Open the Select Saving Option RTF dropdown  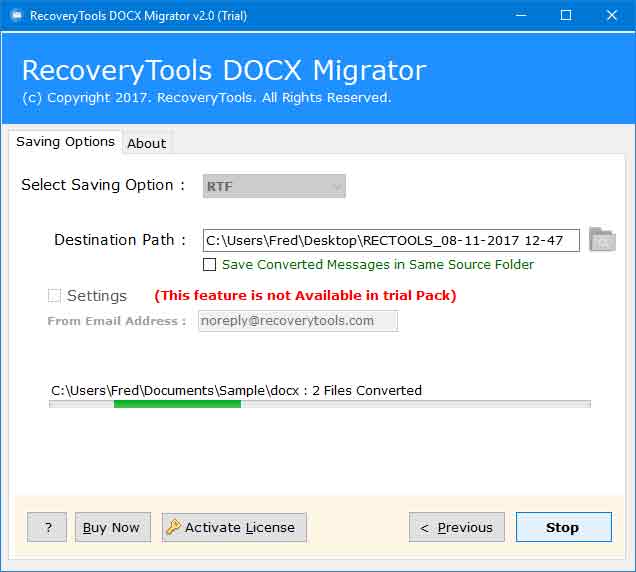coord(274,186)
